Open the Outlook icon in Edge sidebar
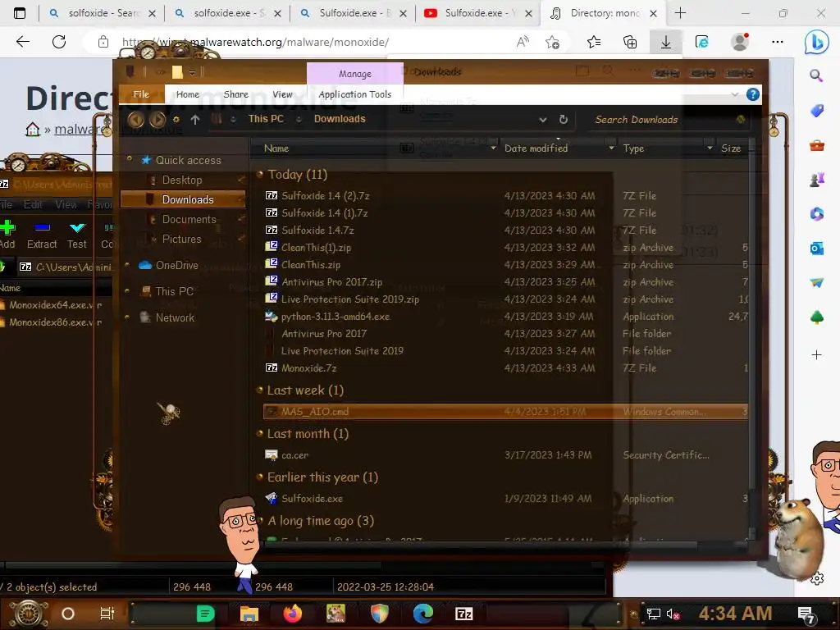The height and width of the screenshot is (630, 840). point(816,248)
